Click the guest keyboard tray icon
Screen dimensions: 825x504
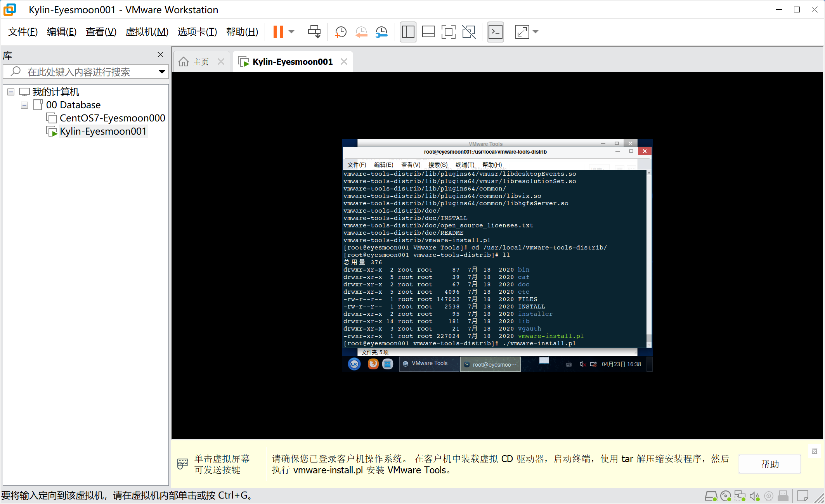click(x=569, y=364)
